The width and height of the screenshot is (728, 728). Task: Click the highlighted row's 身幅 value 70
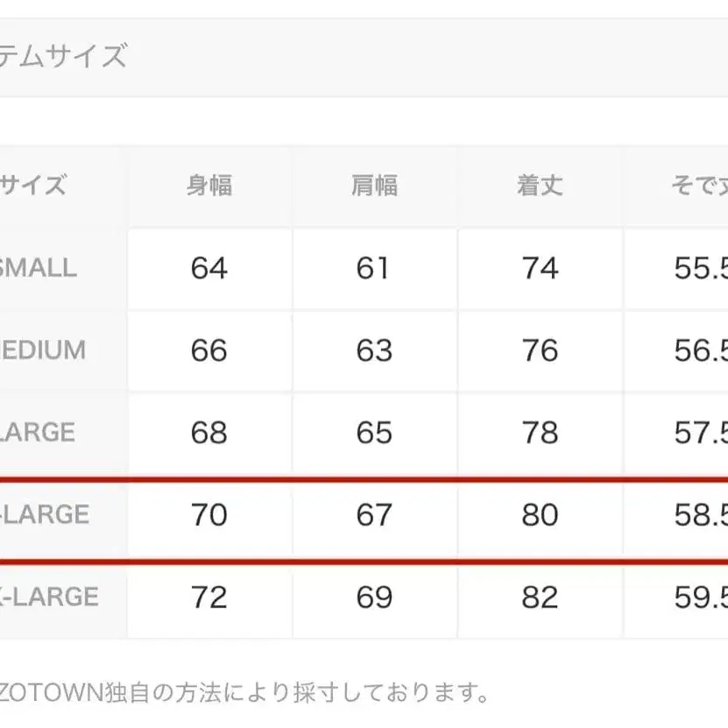coord(209,514)
